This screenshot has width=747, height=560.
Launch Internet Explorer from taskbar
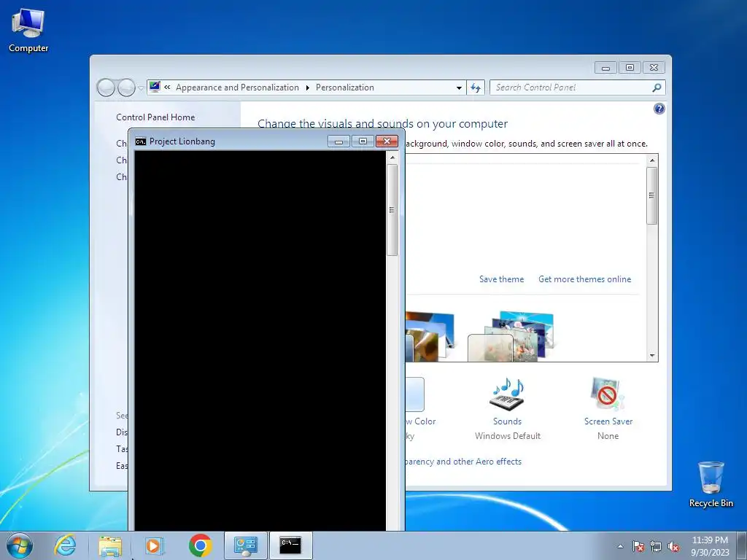point(65,545)
